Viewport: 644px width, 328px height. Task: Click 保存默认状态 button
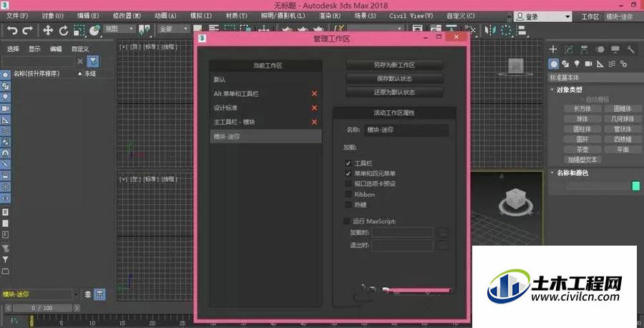tap(394, 79)
